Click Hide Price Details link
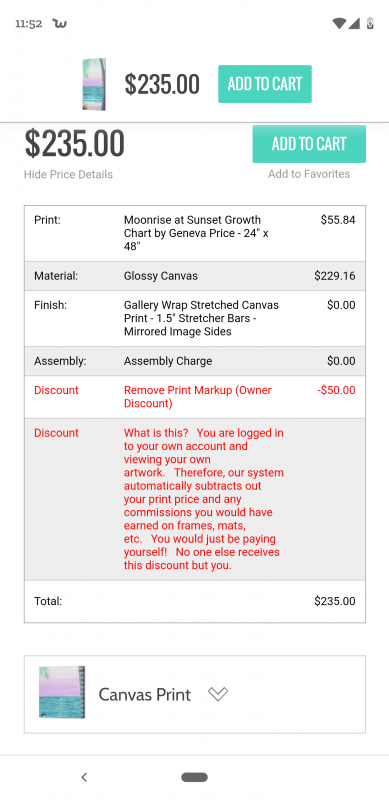 [x=68, y=174]
